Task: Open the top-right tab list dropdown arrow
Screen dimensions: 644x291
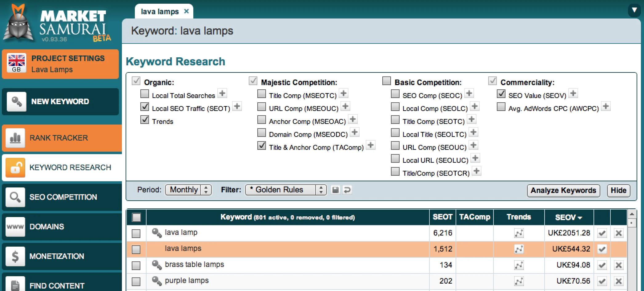Action: click(x=634, y=10)
